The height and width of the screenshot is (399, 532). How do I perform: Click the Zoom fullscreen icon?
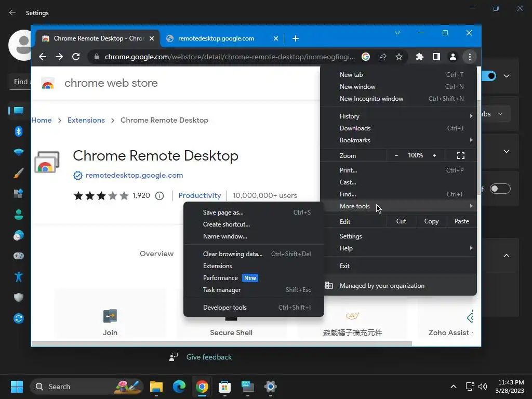pyautogui.click(x=461, y=155)
